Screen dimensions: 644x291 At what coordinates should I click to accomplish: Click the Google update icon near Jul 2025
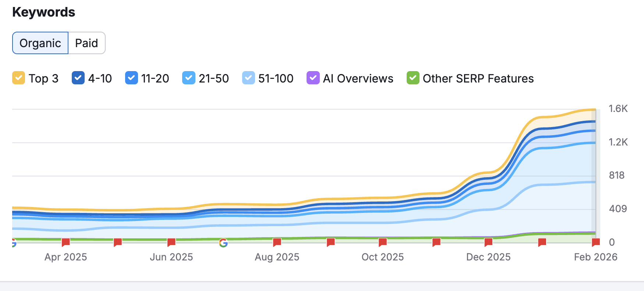click(223, 243)
